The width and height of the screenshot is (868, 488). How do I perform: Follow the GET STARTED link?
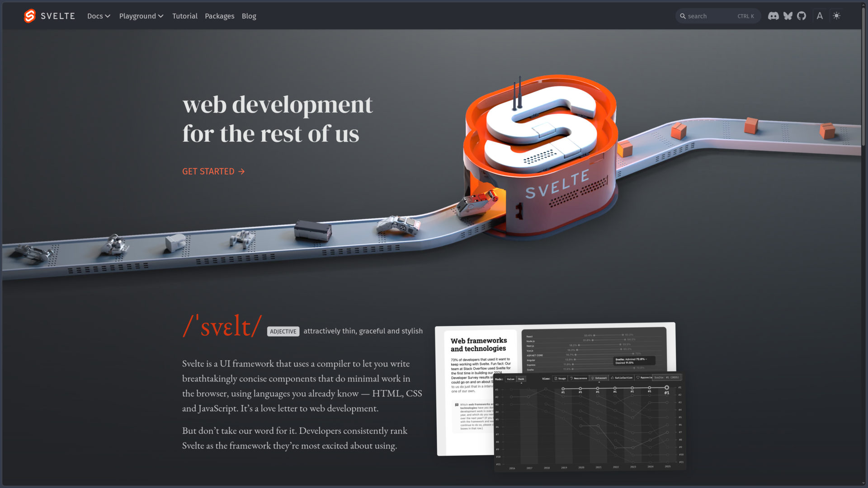coord(213,171)
